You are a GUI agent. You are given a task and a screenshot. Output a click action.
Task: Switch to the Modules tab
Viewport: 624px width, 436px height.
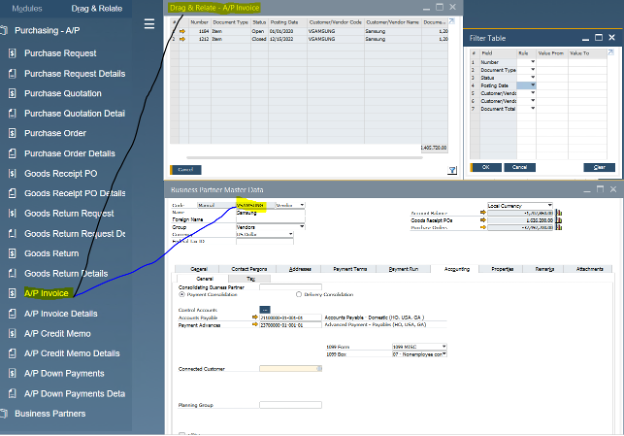pos(27,8)
